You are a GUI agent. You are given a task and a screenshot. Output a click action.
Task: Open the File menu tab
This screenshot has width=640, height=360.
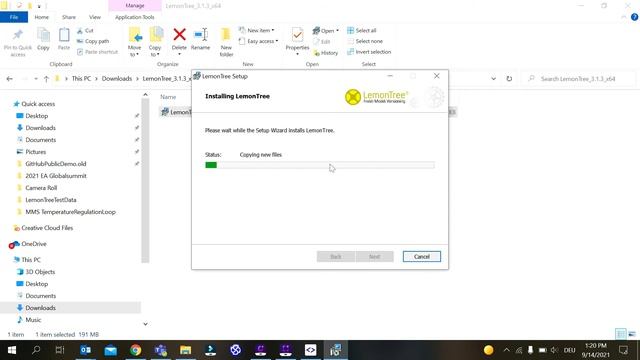coord(14,17)
